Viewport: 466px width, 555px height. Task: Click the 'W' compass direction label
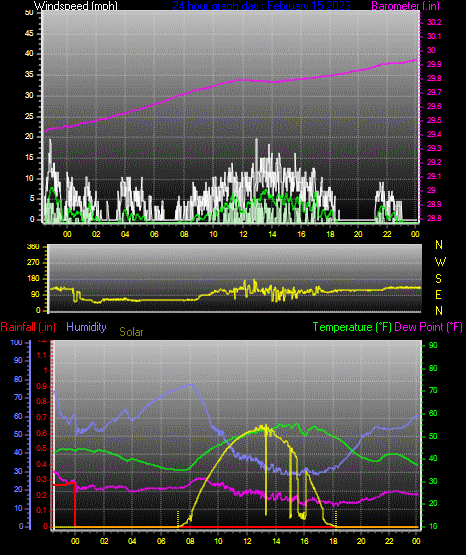coord(440,262)
